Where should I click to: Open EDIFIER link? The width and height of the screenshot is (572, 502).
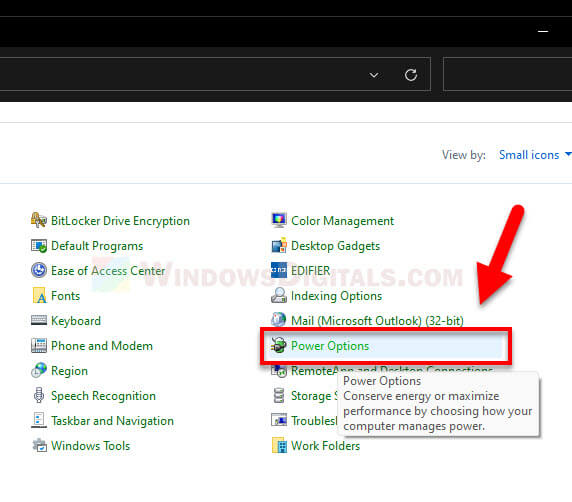click(x=310, y=271)
